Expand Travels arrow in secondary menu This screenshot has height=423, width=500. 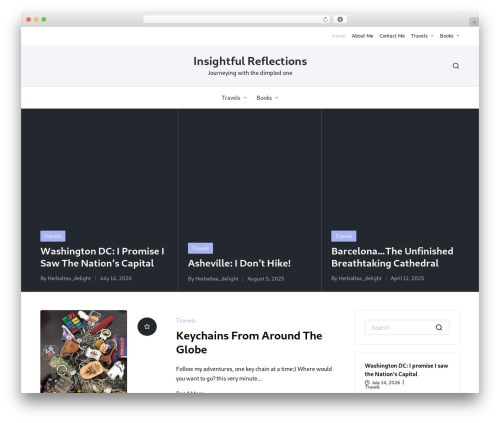coord(245,98)
